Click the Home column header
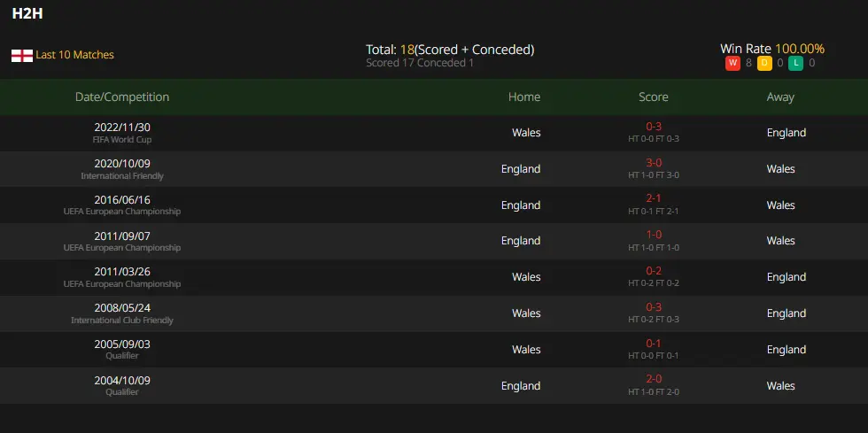This screenshot has height=433, width=868. (524, 97)
